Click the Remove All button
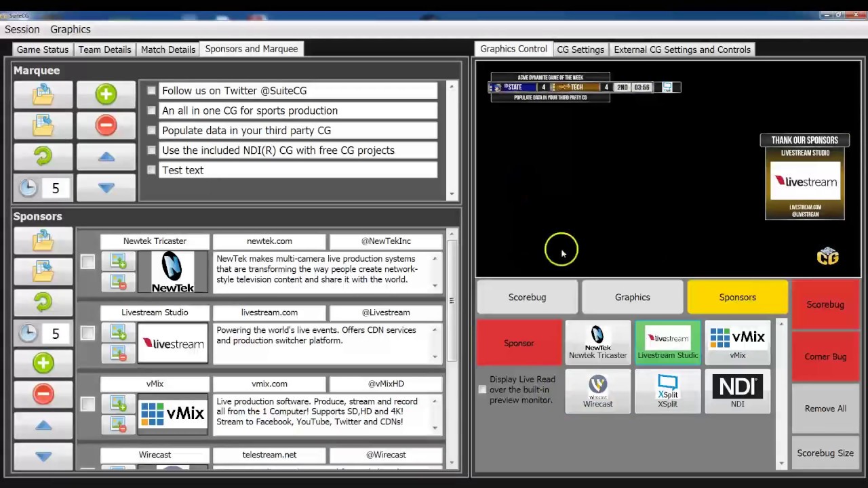This screenshot has width=868, height=488. click(x=825, y=409)
